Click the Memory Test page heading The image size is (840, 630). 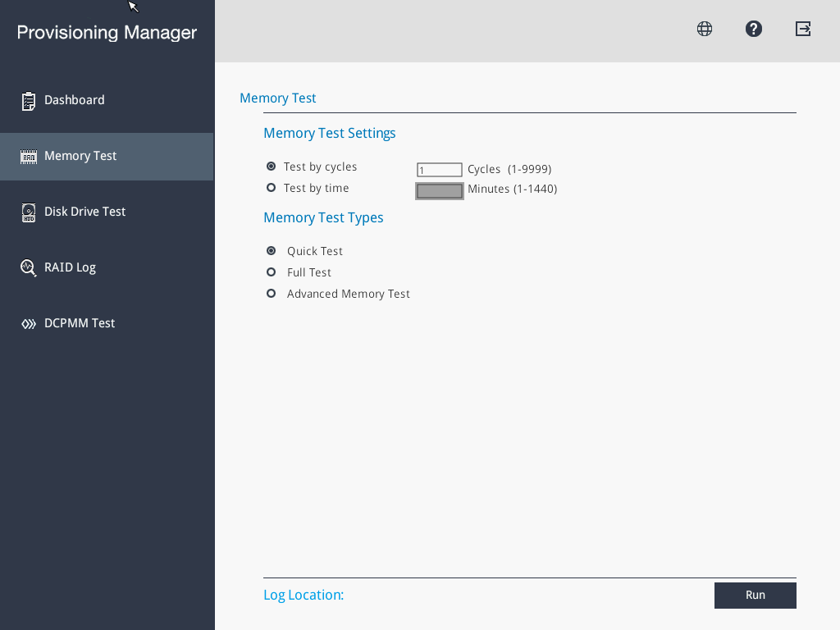coord(277,98)
